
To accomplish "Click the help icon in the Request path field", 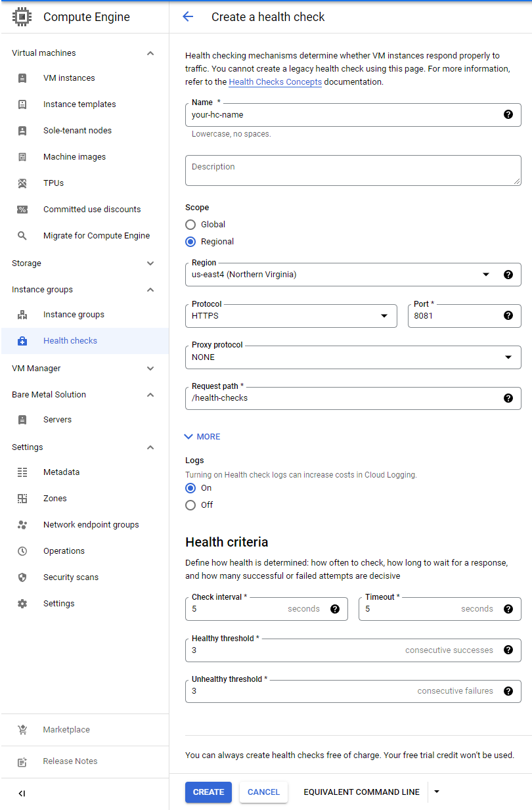I will (508, 398).
